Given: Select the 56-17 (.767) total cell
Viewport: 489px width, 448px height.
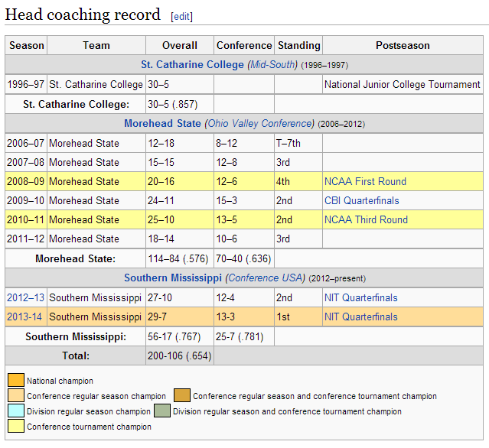Looking at the screenshot, I should click(180, 336).
